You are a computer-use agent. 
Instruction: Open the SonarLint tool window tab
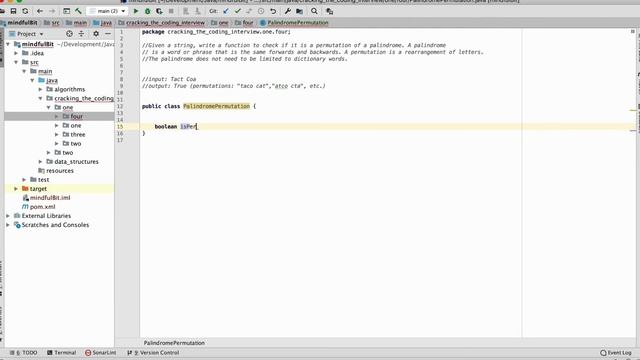[100, 353]
